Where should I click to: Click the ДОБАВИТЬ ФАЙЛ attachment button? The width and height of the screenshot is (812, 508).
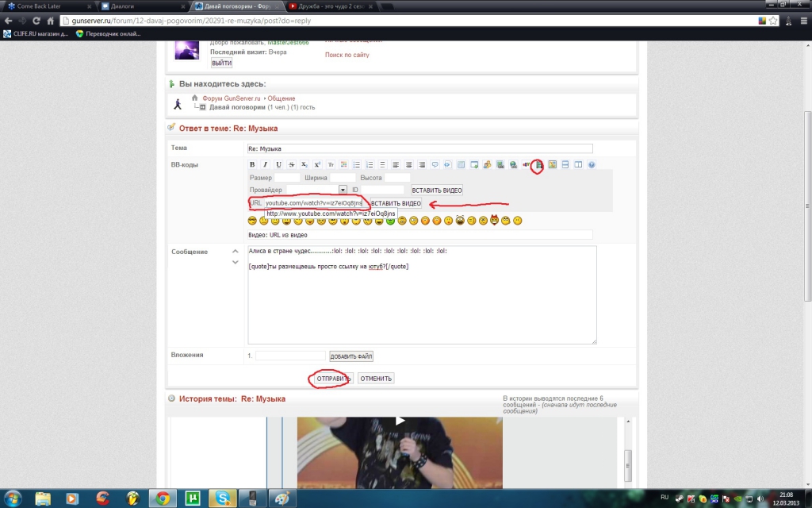pyautogui.click(x=351, y=356)
